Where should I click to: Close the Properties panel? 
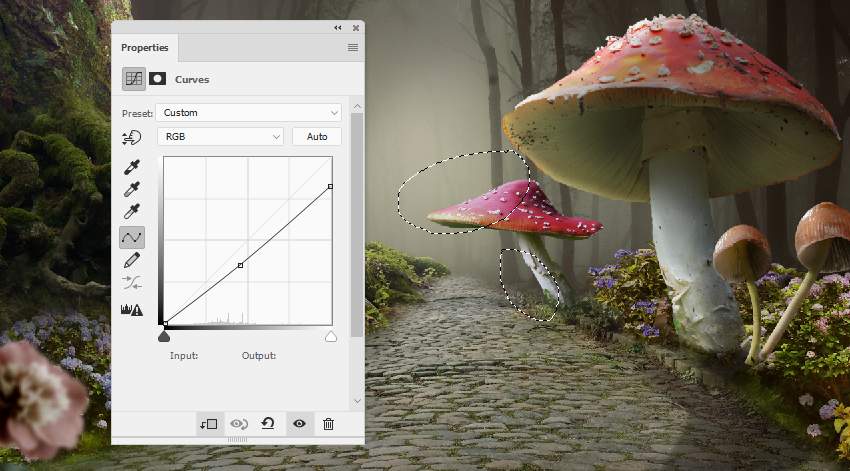356,28
